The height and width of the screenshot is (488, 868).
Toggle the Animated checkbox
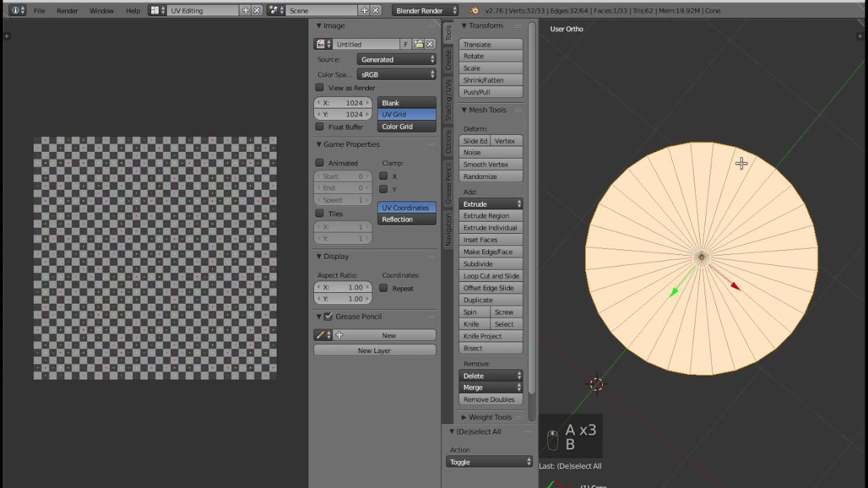point(319,163)
